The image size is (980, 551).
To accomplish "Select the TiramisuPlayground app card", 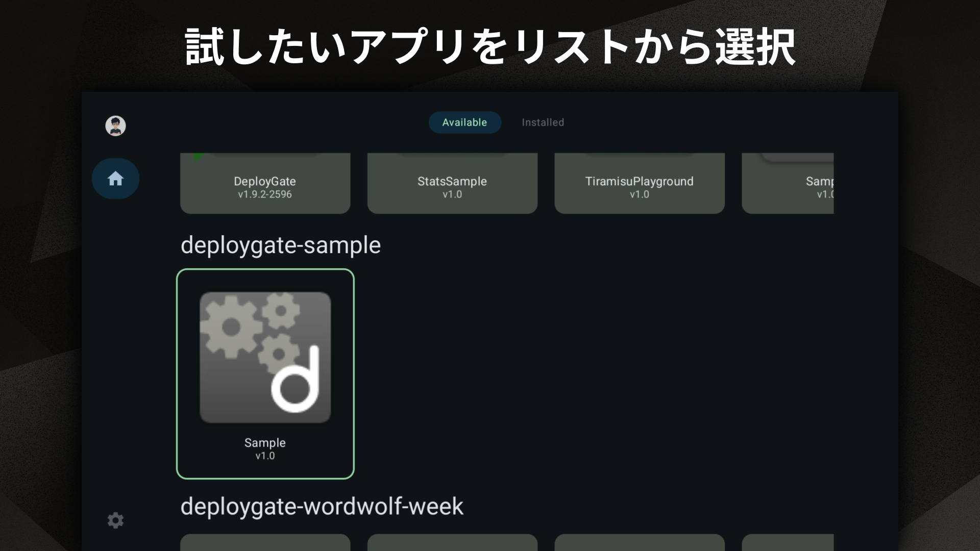I will point(639,184).
